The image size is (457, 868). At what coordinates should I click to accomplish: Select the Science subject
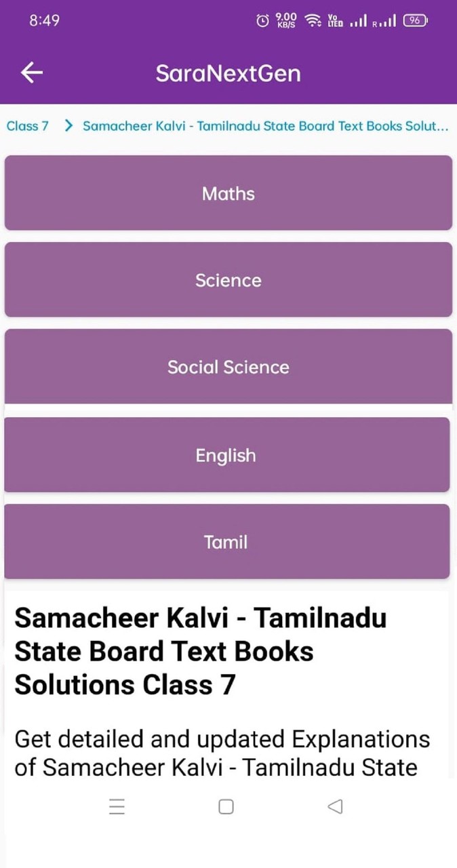click(x=228, y=280)
